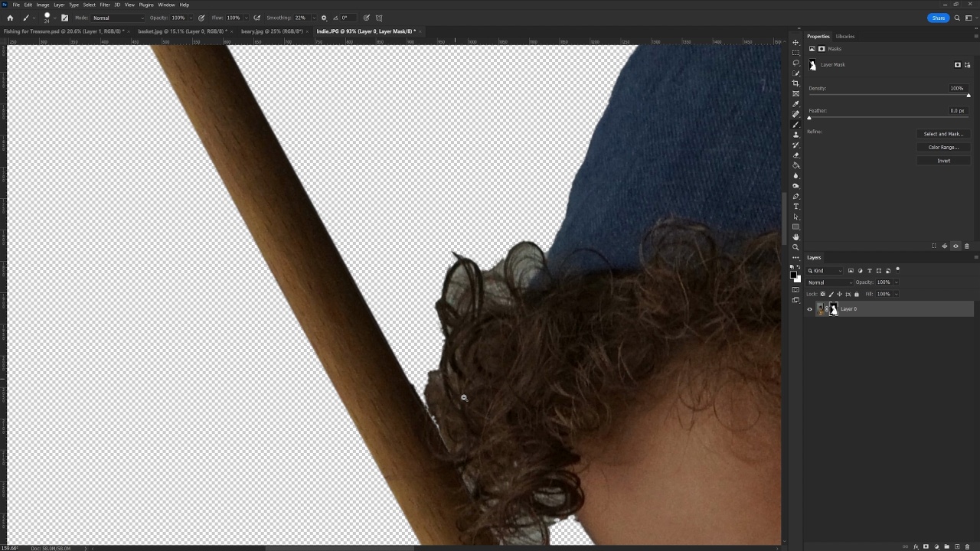Open the Filter menu
This screenshot has width=980, height=551.
[105, 5]
